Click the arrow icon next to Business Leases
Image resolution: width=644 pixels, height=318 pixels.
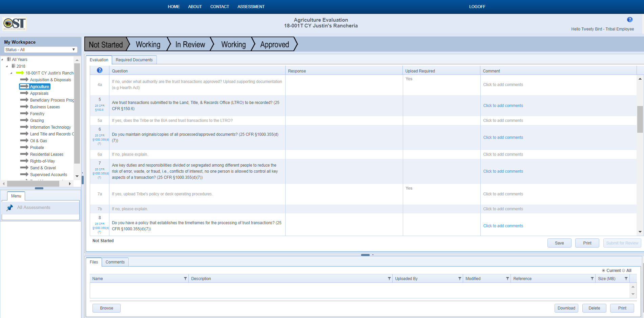click(24, 107)
